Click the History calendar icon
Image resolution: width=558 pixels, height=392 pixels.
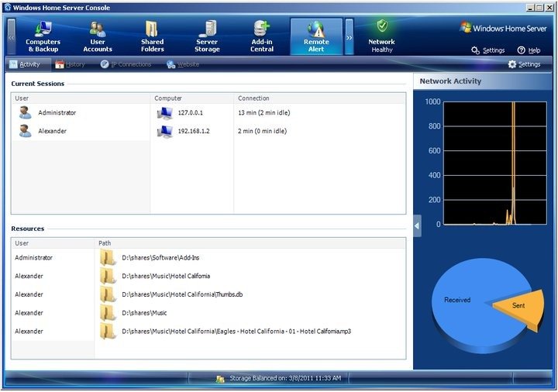(x=60, y=64)
